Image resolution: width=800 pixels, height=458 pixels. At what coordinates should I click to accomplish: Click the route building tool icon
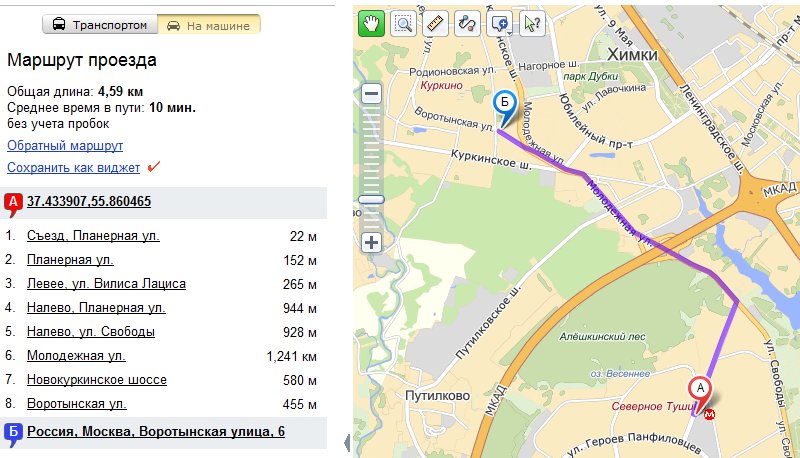pos(466,23)
